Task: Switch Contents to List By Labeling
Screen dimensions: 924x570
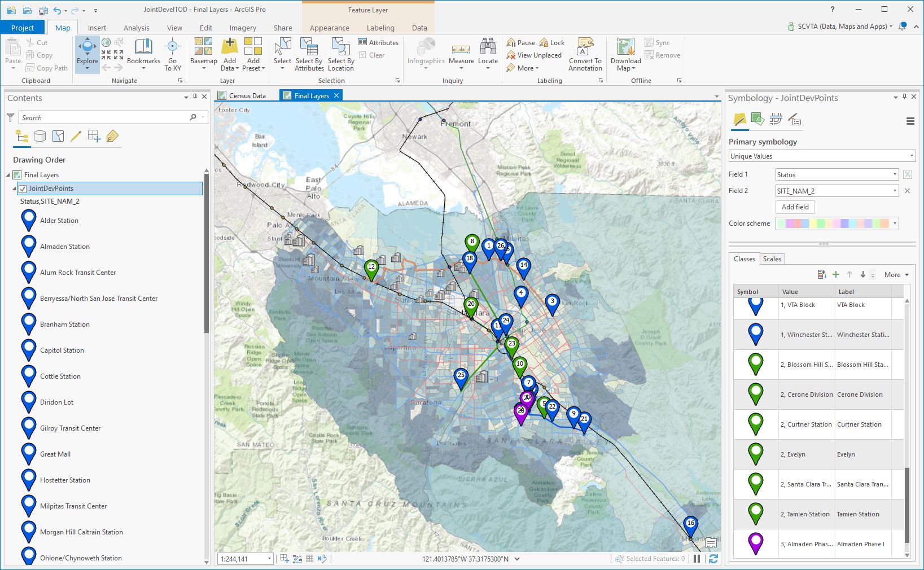Action: 112,136
